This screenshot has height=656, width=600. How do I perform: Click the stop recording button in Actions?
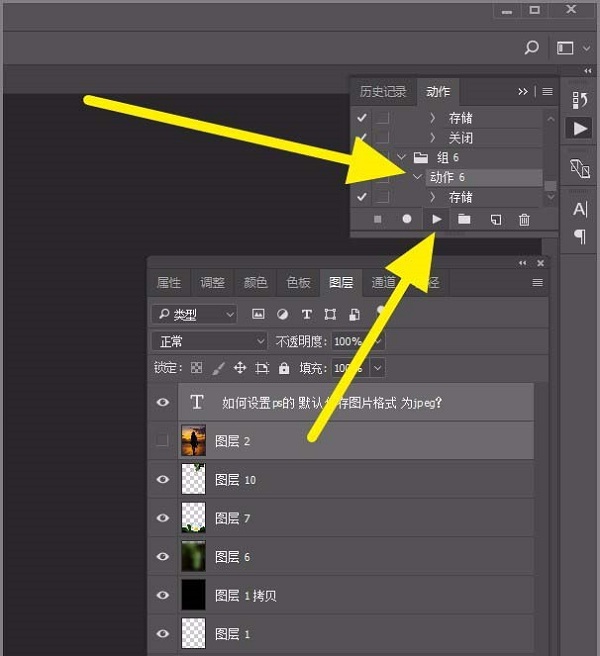coord(377,219)
